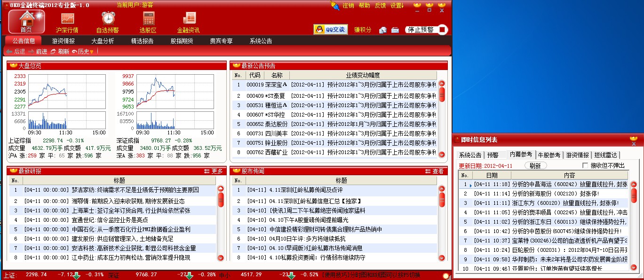
Task: Click the 历史 history undo icon
Action: click(74, 52)
